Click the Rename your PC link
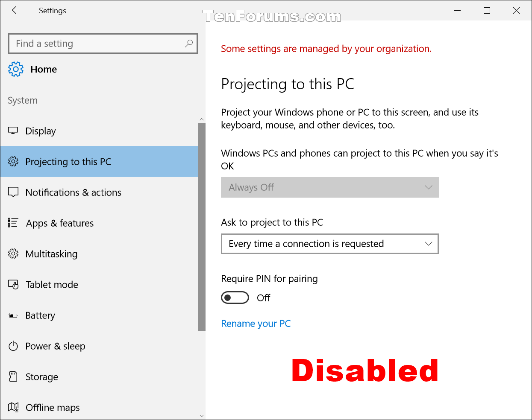The image size is (532, 420). coord(256,324)
